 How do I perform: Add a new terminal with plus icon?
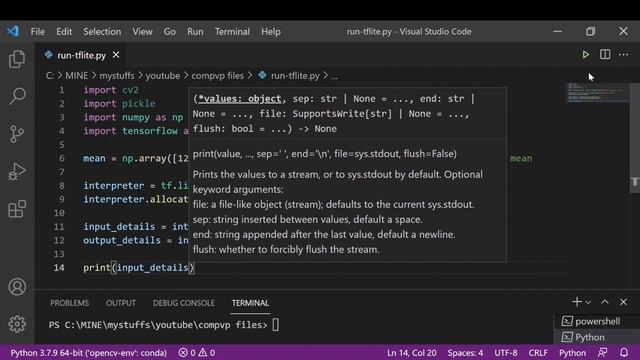[576, 302]
